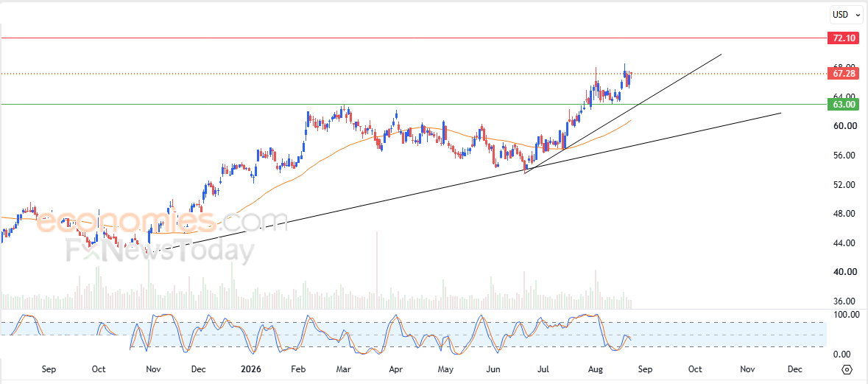Viewport: 868px width, 384px height.
Task: Click the current price 67.28 label
Action: point(843,73)
